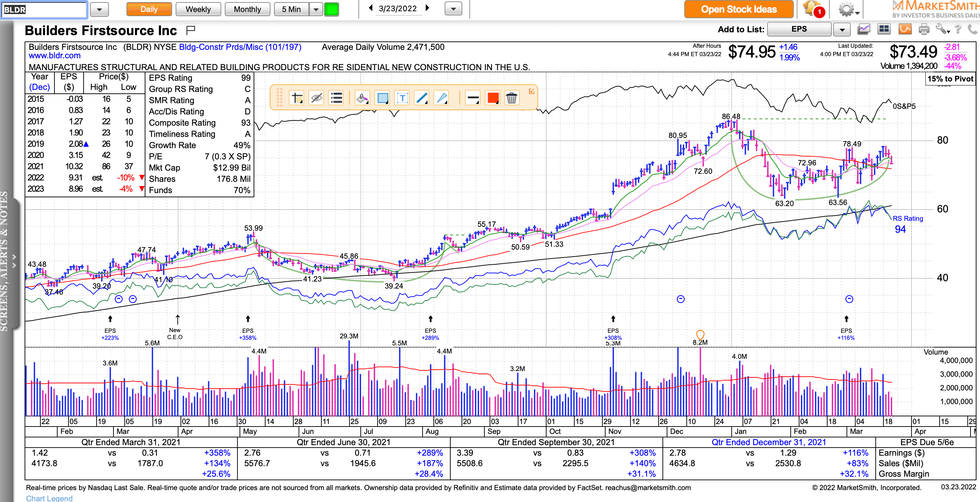
Task: Switch to Daily chart
Action: [149, 9]
